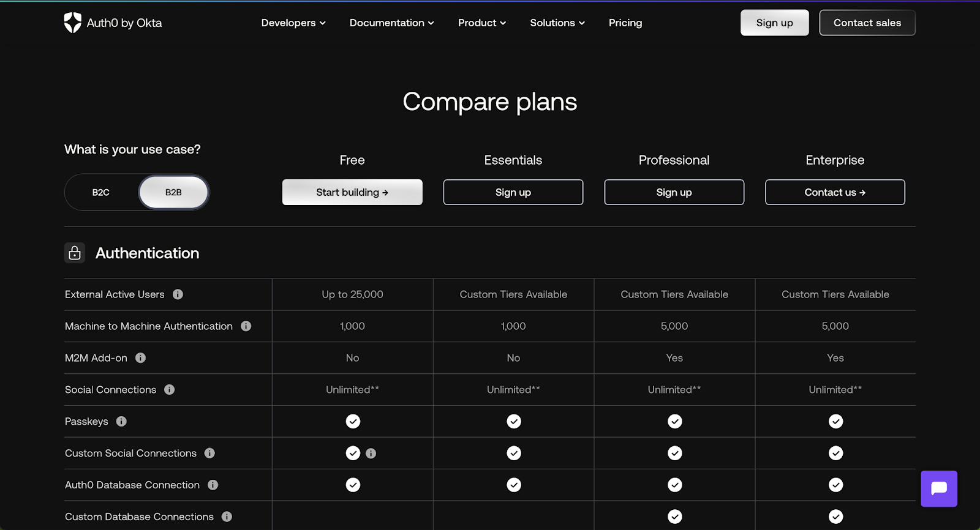Expand the Documentation dropdown
Viewport: 980px width, 530px height.
pos(392,23)
